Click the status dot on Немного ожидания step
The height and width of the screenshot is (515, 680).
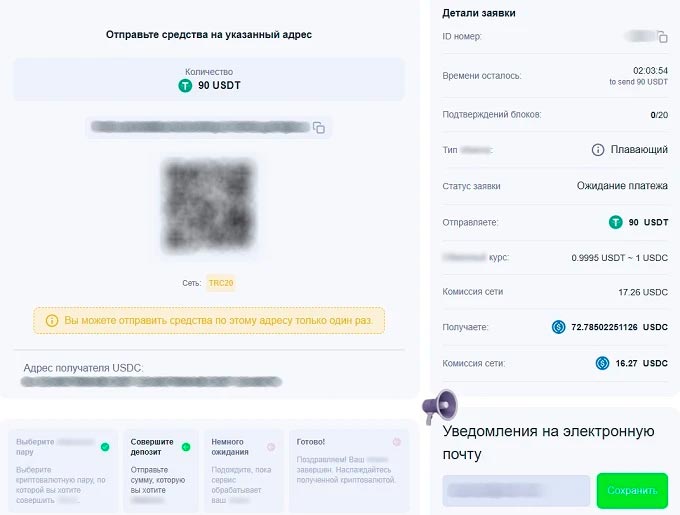pos(270,446)
